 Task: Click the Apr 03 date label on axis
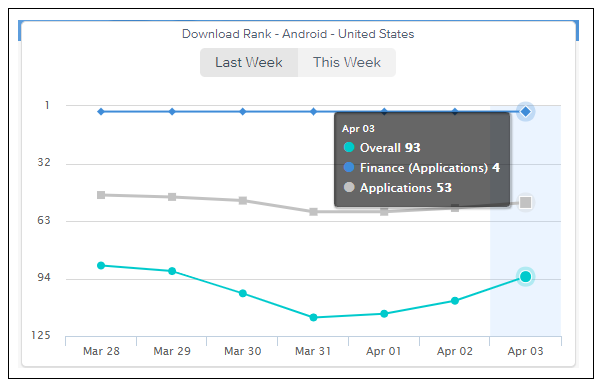tap(525, 351)
